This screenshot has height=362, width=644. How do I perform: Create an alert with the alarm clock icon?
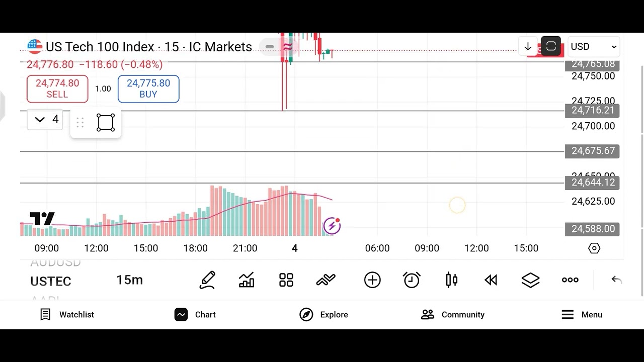point(412,280)
